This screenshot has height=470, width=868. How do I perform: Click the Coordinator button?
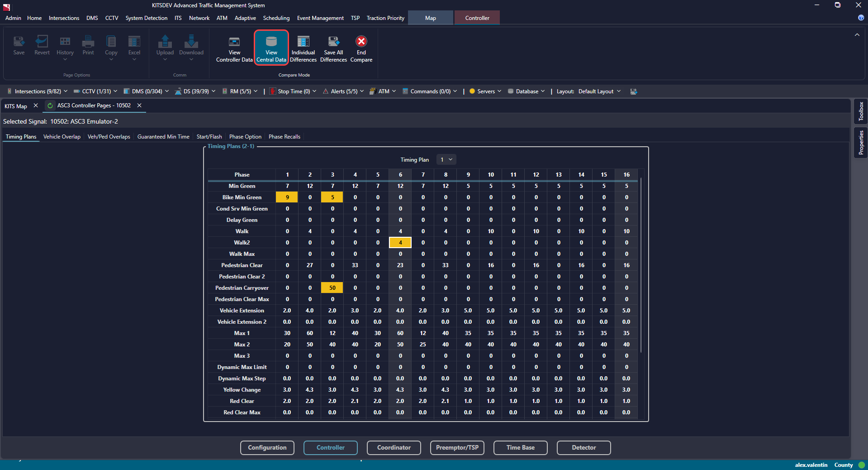[394, 448]
